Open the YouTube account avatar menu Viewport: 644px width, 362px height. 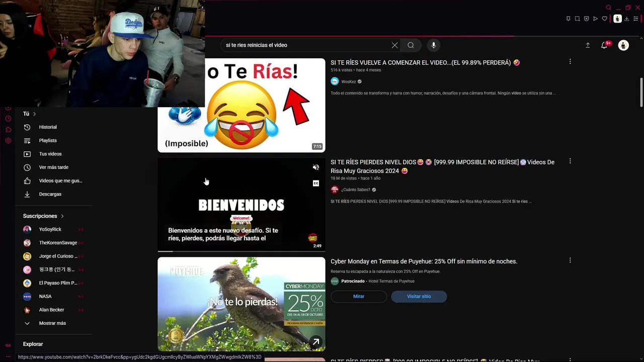[623, 45]
